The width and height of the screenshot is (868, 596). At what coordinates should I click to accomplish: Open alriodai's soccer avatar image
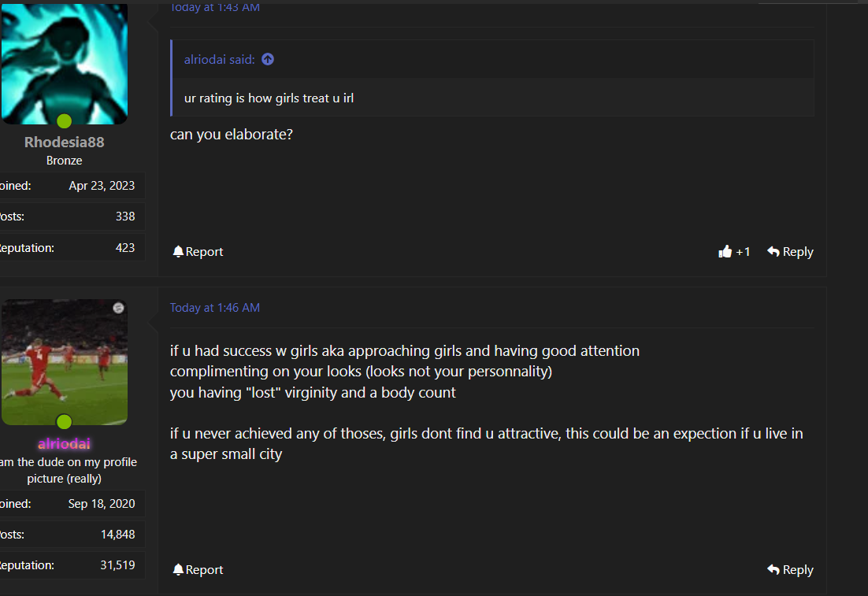coord(65,362)
